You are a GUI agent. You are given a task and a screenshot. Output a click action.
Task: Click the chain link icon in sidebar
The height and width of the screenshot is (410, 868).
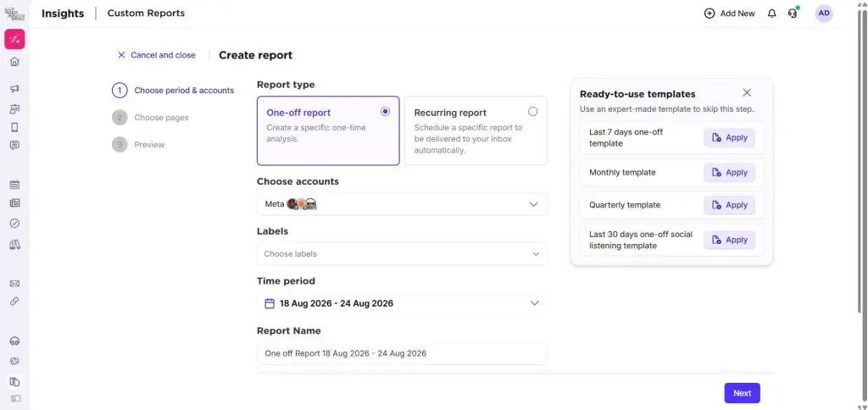(15, 302)
